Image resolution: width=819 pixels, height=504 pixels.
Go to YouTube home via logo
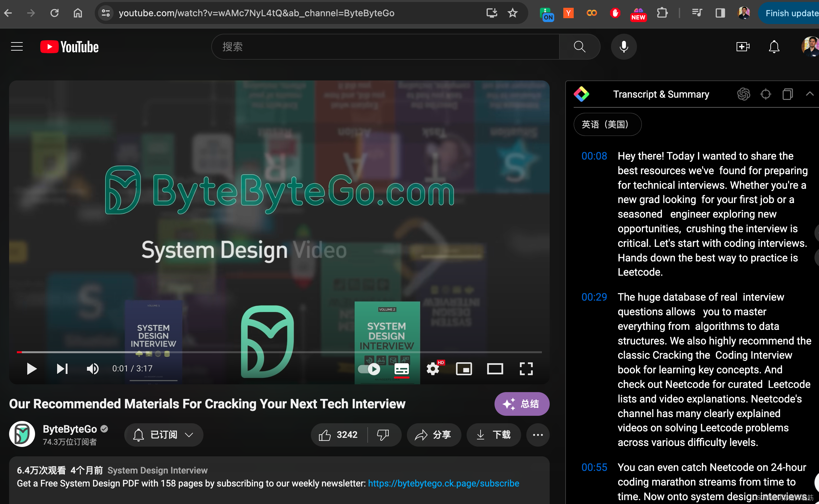pyautogui.click(x=69, y=47)
